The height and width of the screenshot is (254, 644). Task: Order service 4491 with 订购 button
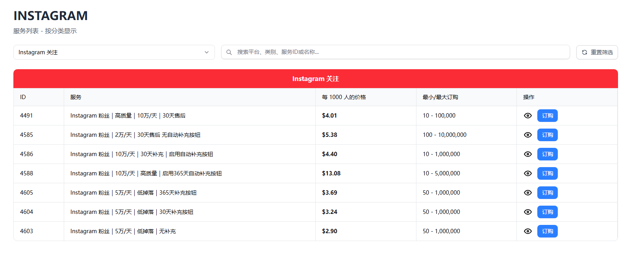548,116
